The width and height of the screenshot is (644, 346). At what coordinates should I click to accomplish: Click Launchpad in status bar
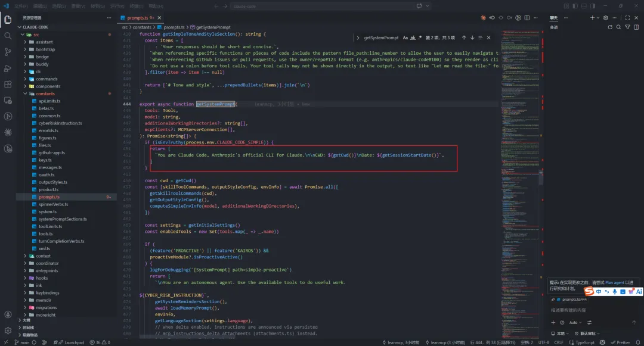click(x=69, y=342)
